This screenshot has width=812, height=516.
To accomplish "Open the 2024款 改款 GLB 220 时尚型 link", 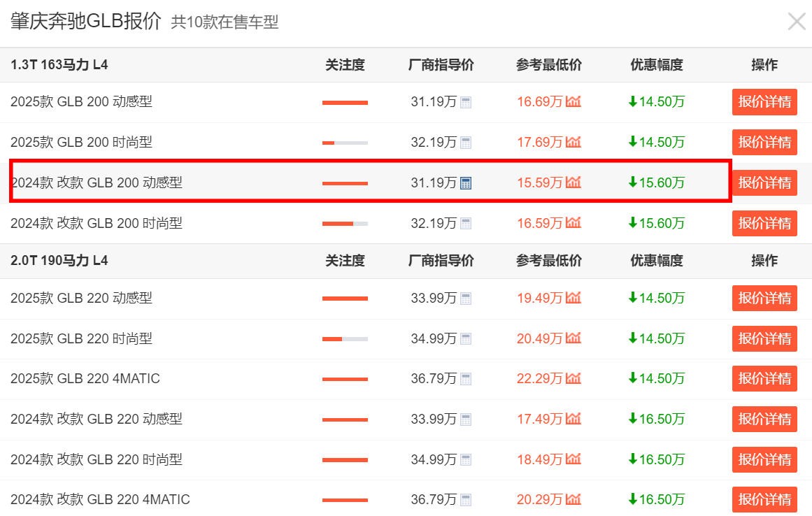I will 97,459.
